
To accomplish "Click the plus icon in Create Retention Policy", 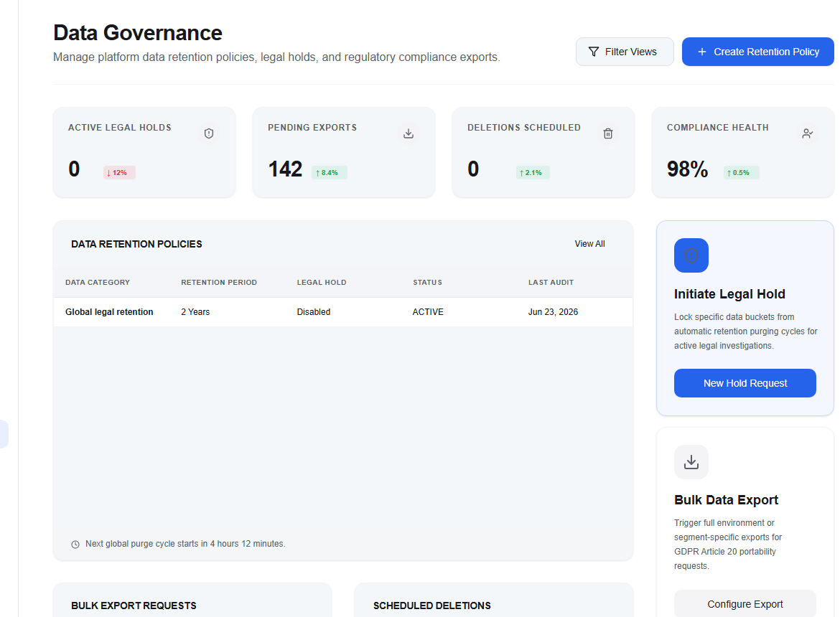I will click(x=701, y=52).
